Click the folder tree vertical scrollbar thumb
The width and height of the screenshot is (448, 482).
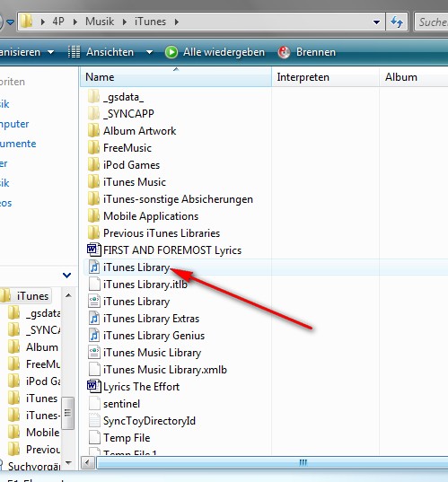[x=68, y=413]
